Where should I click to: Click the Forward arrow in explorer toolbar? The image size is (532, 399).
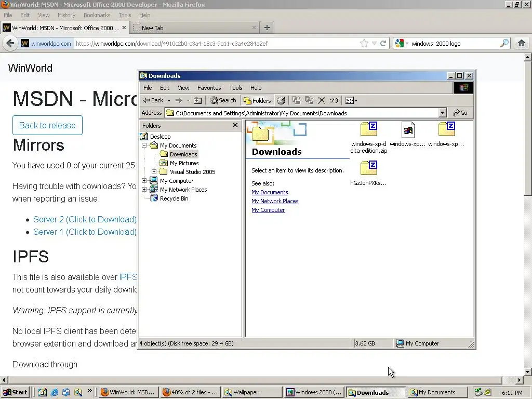tap(179, 100)
